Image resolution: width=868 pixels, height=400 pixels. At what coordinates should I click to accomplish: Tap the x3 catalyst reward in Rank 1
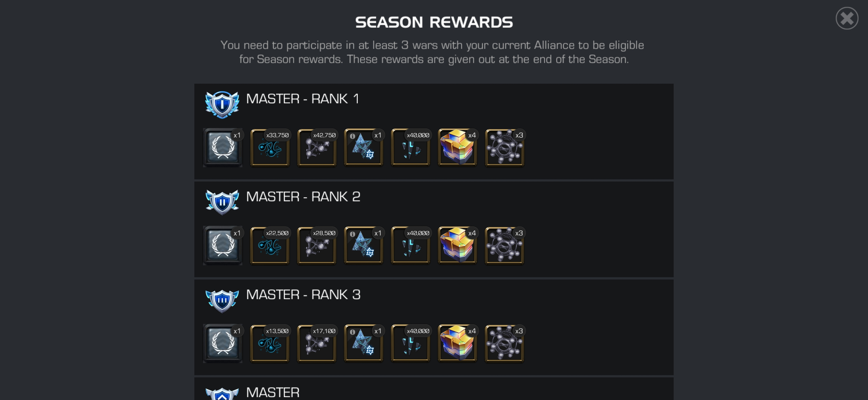click(x=504, y=147)
